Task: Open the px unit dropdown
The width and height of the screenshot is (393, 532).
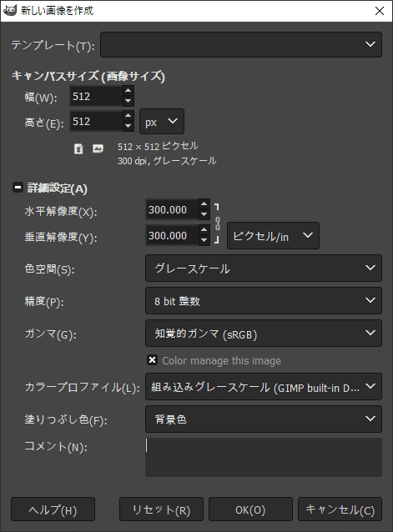Action: point(162,122)
